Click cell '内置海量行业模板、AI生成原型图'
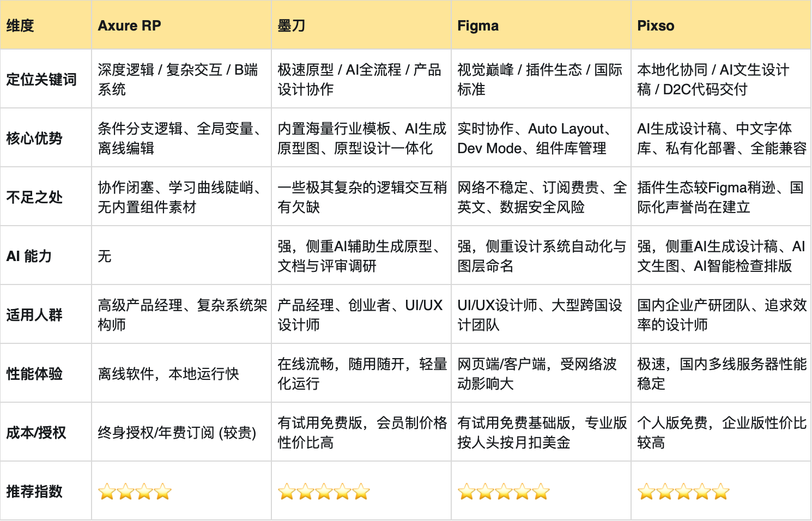The width and height of the screenshot is (812, 521). pos(361,138)
